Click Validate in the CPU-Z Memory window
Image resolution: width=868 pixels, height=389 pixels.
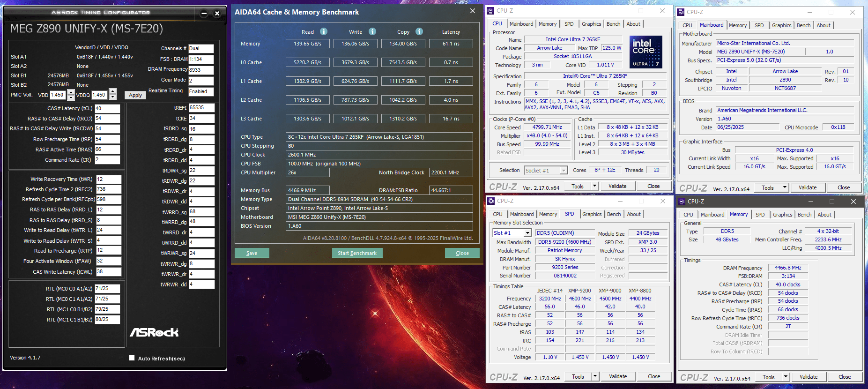[x=808, y=377]
